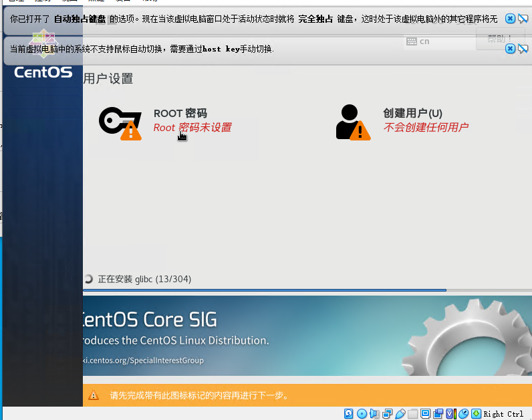Click the hard disk activity status icon
Viewport: 532px width, 420px height.
(348, 413)
